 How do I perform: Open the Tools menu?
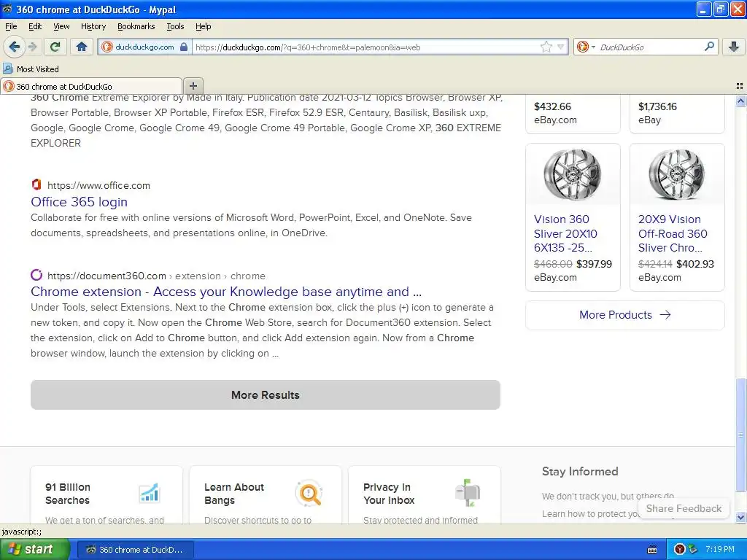click(x=175, y=26)
